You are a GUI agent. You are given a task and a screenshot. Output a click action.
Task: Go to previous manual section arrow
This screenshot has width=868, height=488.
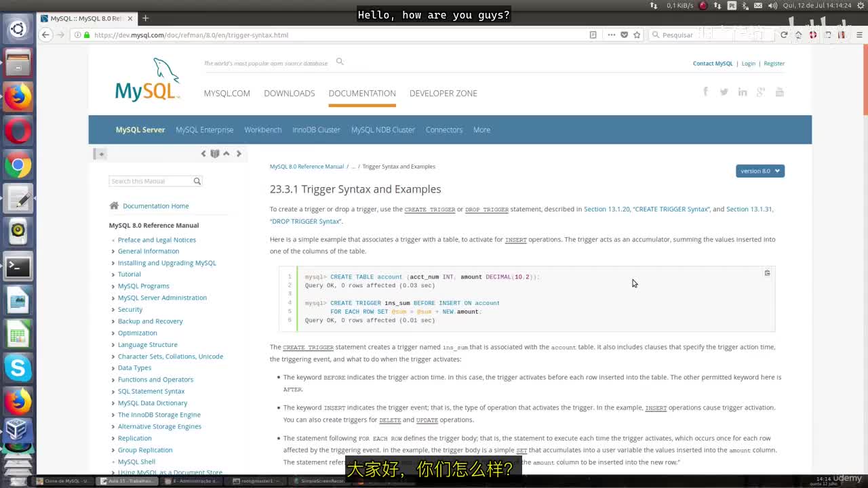(x=203, y=154)
